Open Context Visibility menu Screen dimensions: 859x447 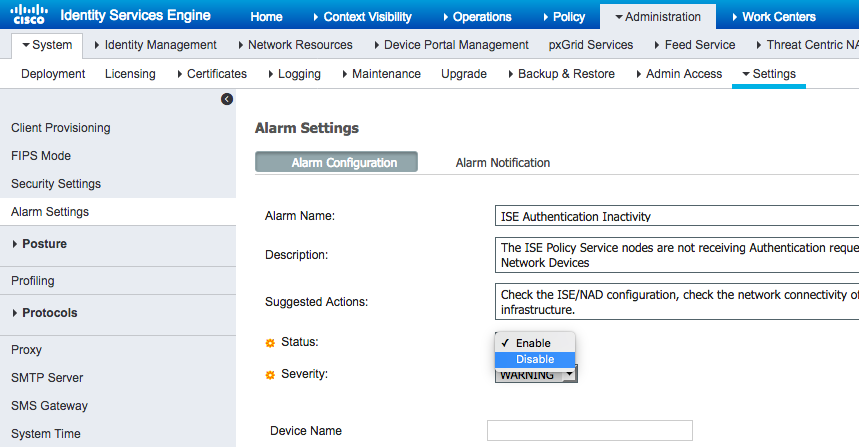362,17
